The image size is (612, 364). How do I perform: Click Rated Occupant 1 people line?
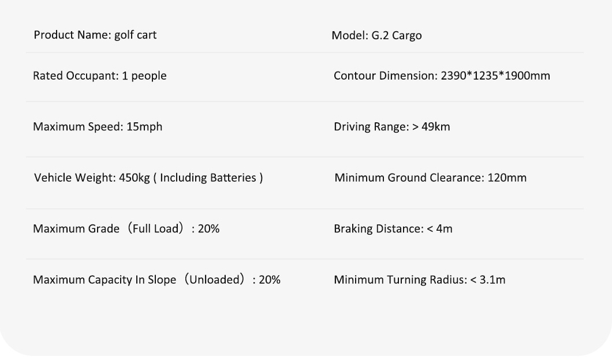tap(99, 76)
